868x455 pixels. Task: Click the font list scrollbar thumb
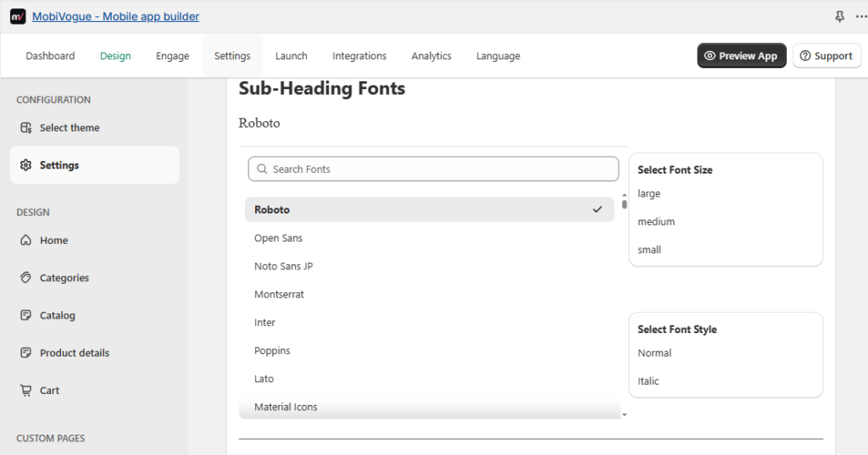(x=625, y=204)
